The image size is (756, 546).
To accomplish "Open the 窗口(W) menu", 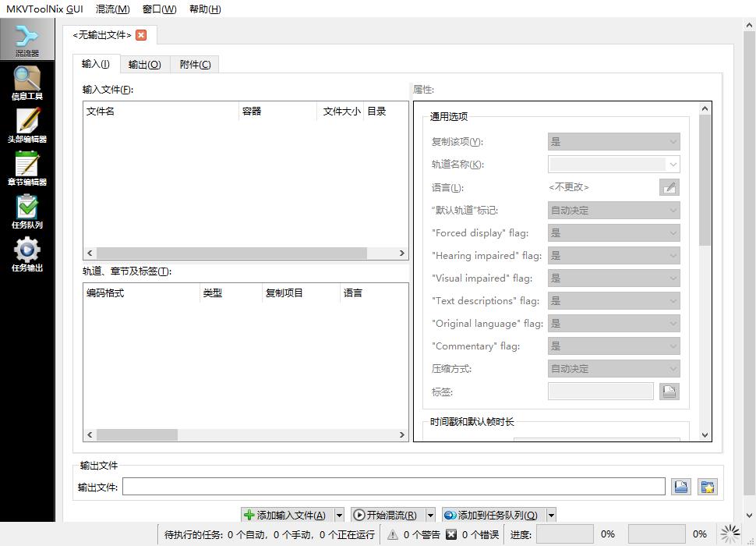I will (x=160, y=9).
